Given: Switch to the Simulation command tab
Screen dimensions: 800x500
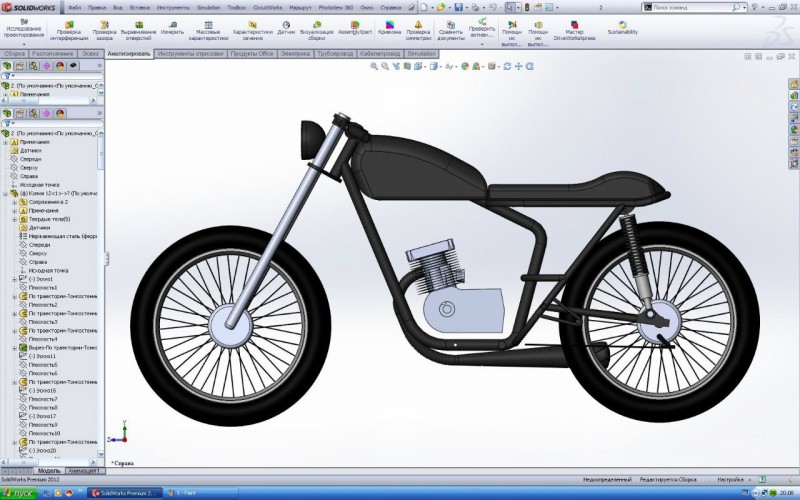Looking at the screenshot, I should [x=421, y=54].
